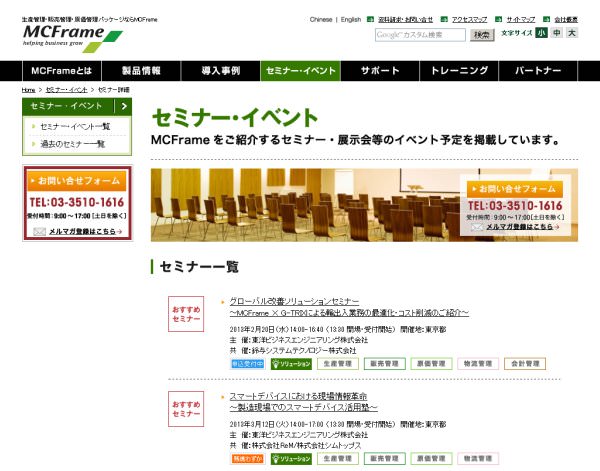
Task: Click 販売管理 tag in second seminar
Action: [x=385, y=458]
